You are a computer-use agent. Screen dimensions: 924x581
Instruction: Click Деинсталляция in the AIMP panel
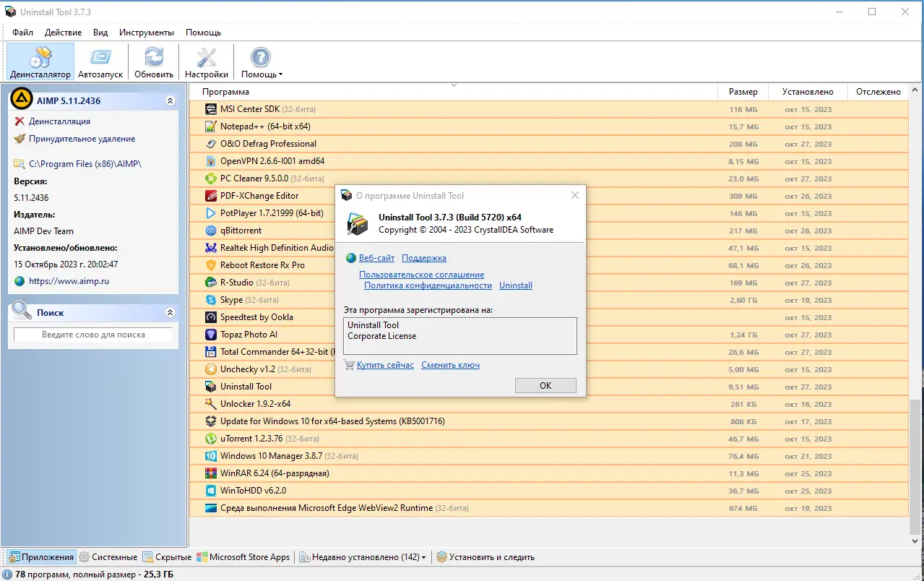tap(59, 121)
